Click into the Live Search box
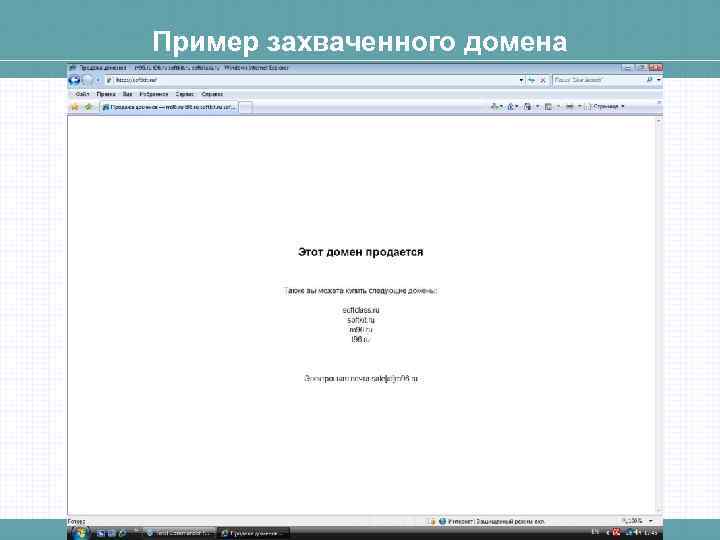The height and width of the screenshot is (540, 720). click(598, 80)
